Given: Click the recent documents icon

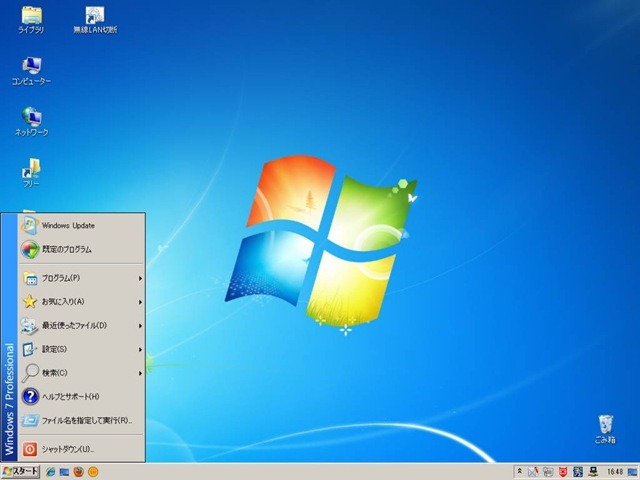Looking at the screenshot, I should coord(30,325).
